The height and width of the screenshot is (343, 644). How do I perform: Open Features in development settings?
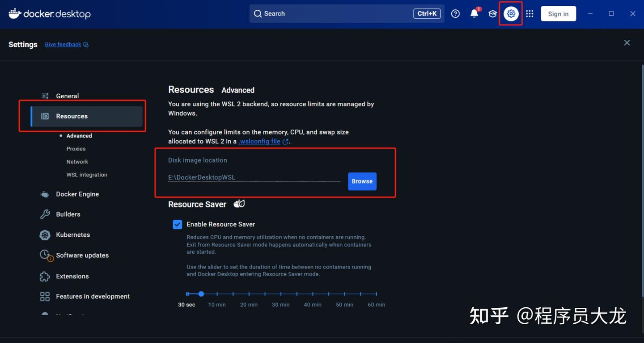click(x=93, y=296)
